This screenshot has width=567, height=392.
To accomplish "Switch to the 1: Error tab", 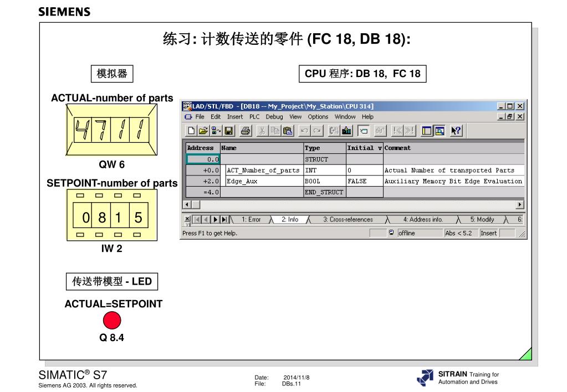I will point(251,219).
